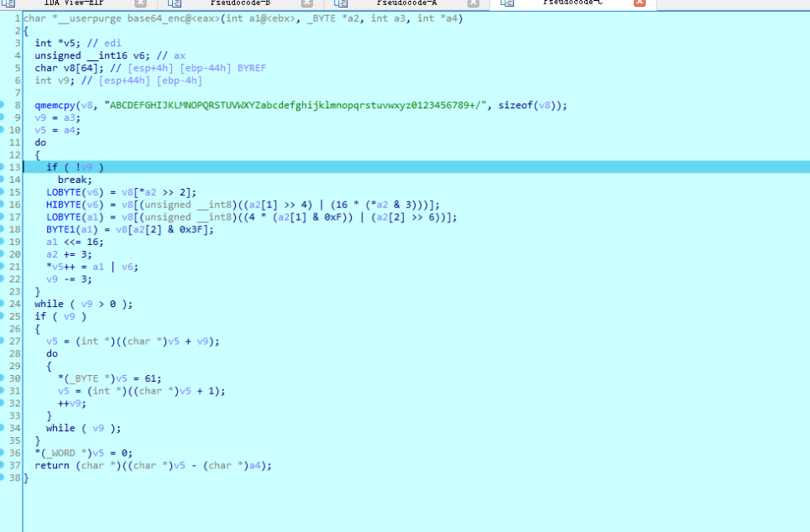Click the Base64 alphabet string literal
Screen dimensions: 810x532
coord(296,106)
